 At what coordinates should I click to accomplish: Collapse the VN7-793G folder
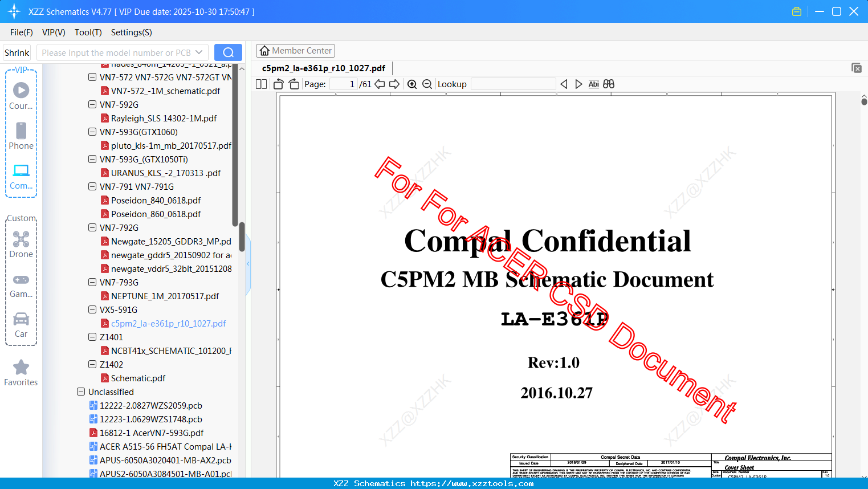click(92, 282)
